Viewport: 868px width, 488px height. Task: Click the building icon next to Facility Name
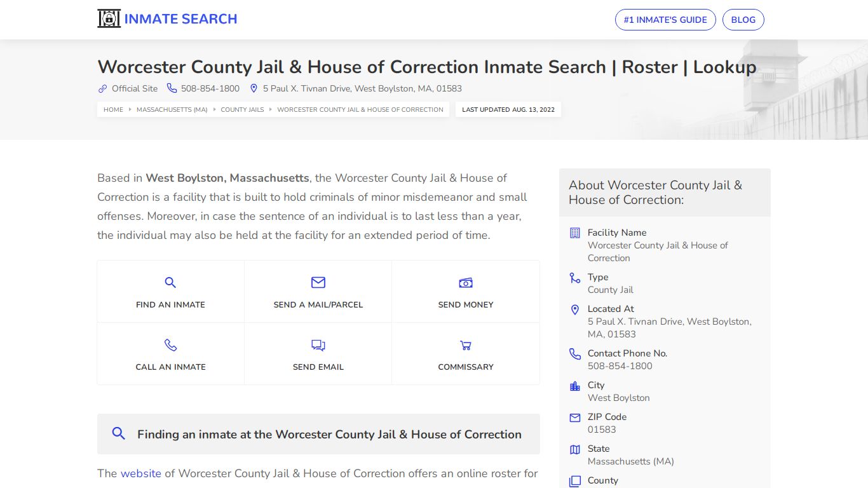coord(575,233)
